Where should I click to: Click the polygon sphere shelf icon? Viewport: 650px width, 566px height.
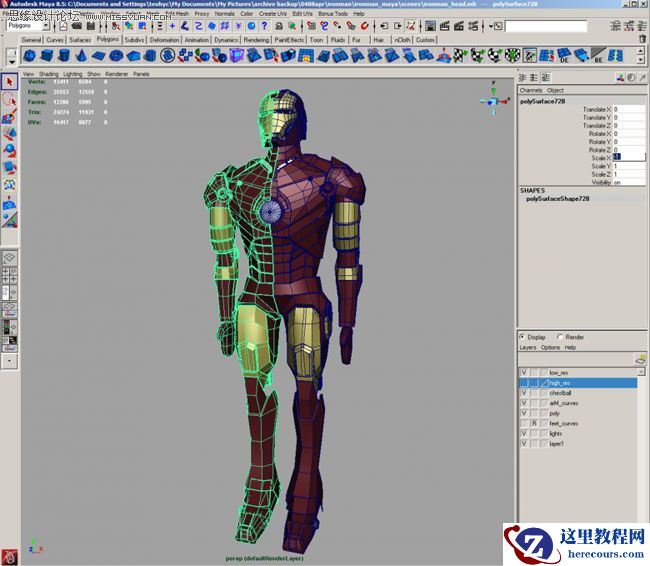(x=30, y=55)
